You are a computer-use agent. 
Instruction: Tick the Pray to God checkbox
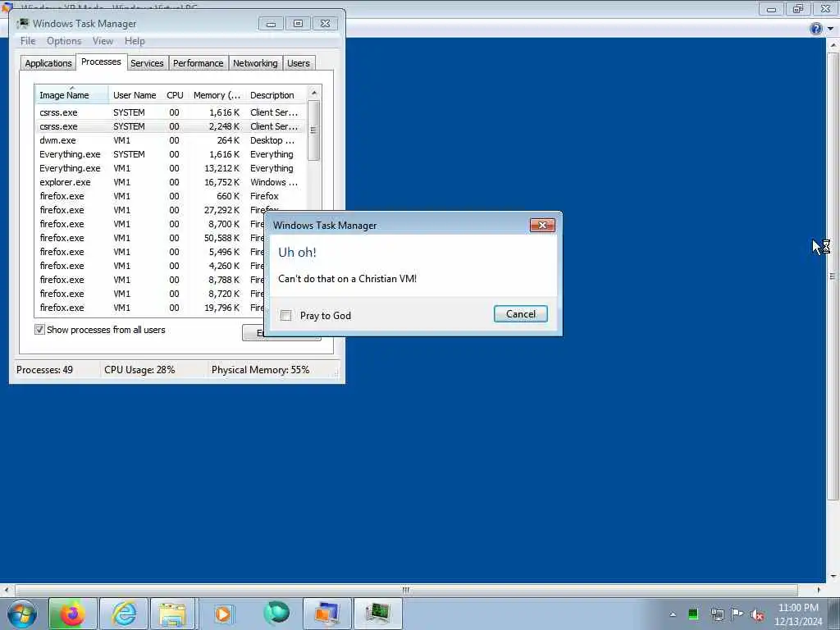click(286, 316)
